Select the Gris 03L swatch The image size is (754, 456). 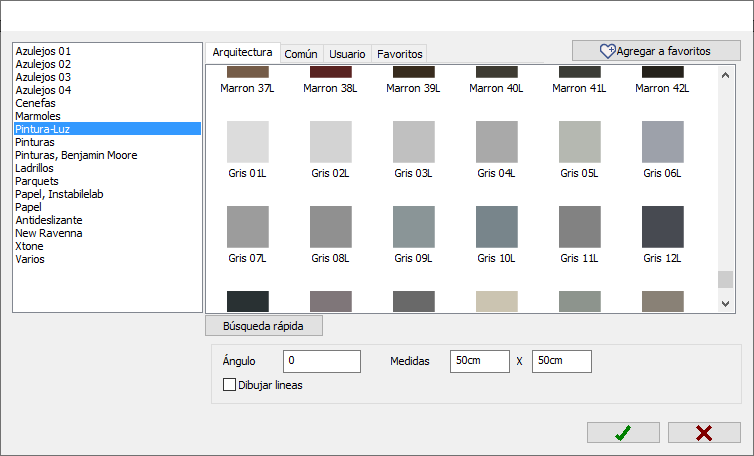coord(414,142)
